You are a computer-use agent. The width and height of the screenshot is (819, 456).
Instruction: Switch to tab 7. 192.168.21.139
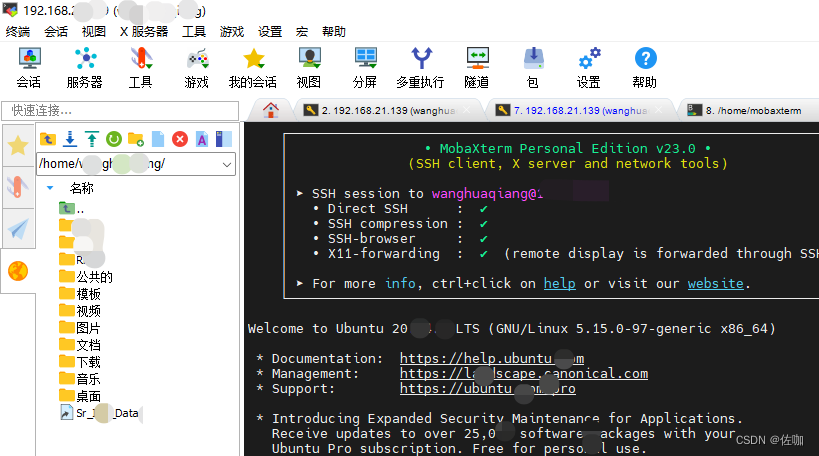pos(579,110)
